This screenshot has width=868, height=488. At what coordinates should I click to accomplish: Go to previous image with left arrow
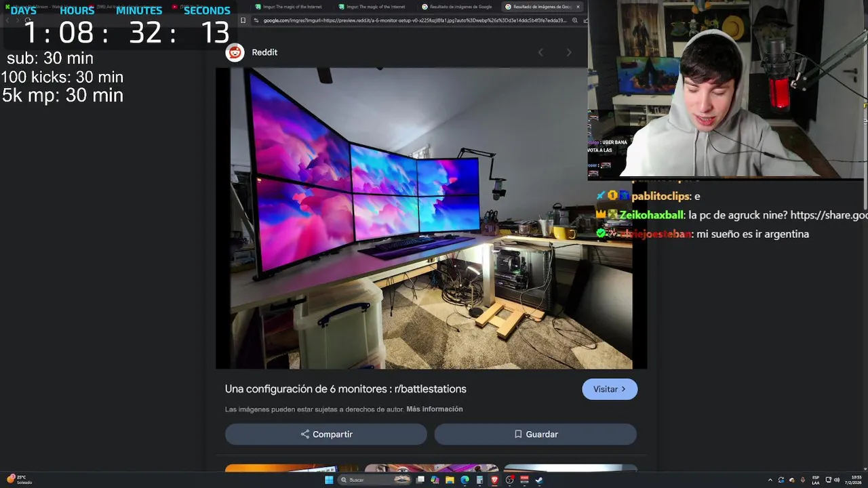pyautogui.click(x=540, y=52)
